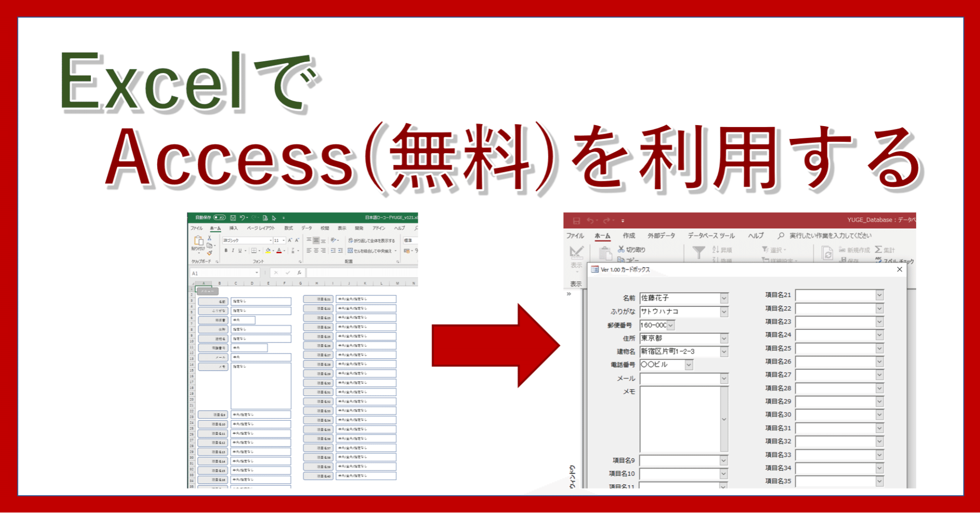The height and width of the screenshot is (513, 980).
Task: Toggle underline formatting in Excel
Action: 240,251
